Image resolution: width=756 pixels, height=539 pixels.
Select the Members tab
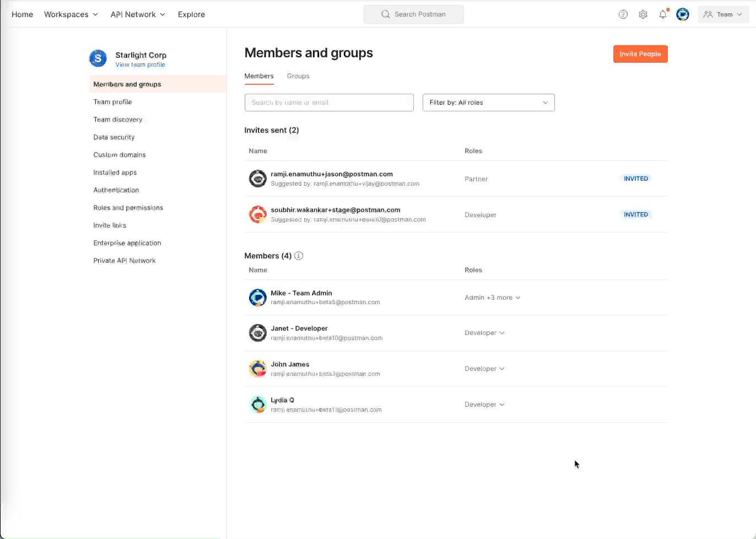pos(259,76)
